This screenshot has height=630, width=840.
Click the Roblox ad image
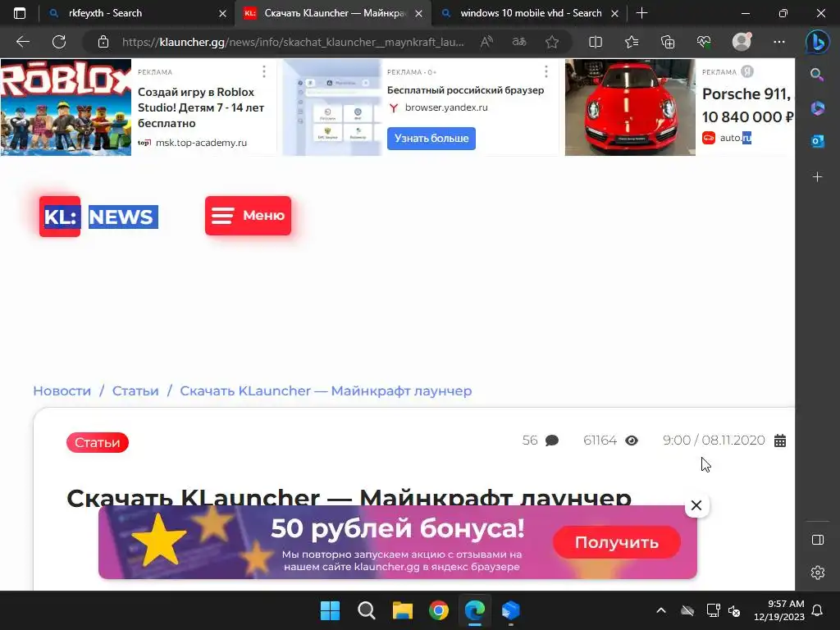click(66, 107)
